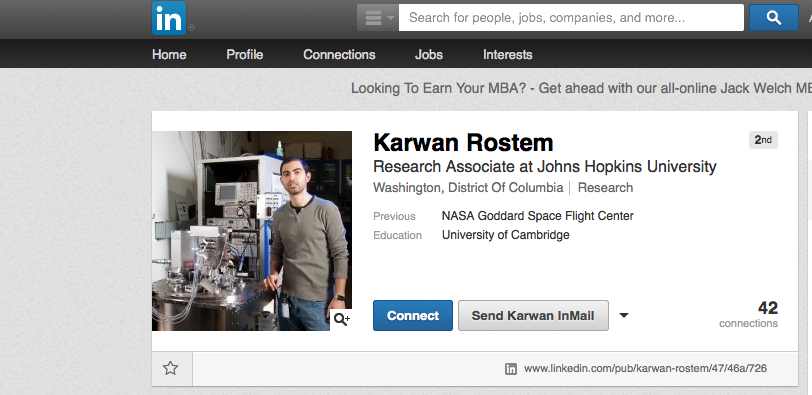This screenshot has height=395, width=812.
Task: Click the Send Karwan InMail button
Action: coord(533,316)
